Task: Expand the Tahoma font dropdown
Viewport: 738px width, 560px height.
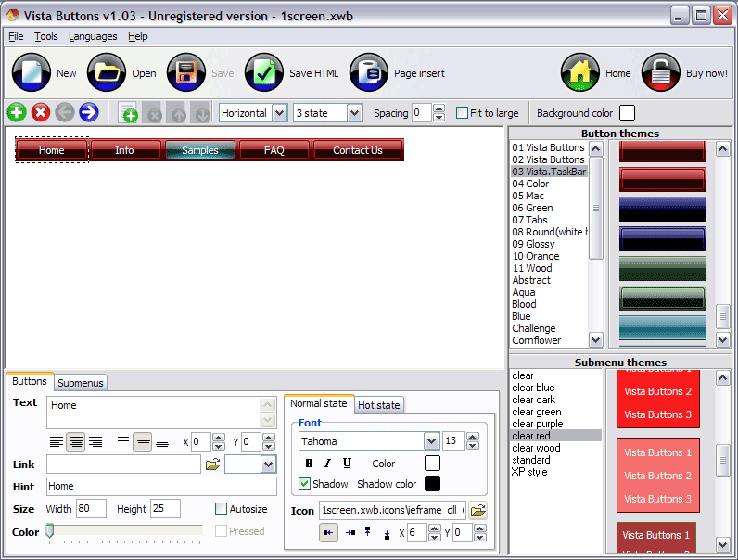Action: tap(432, 441)
